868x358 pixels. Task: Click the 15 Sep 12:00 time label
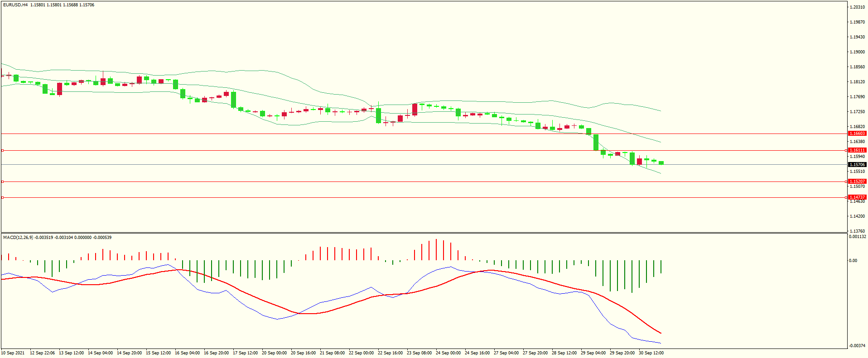coord(158,353)
